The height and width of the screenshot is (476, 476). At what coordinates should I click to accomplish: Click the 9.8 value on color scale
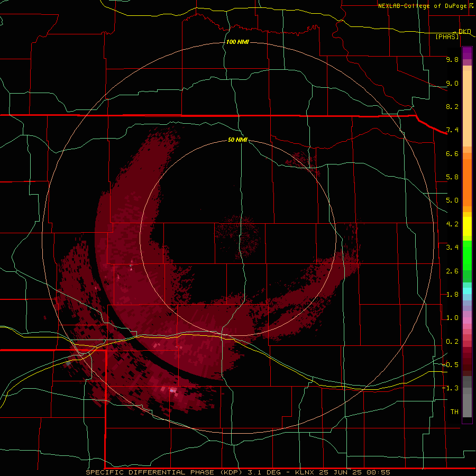[452, 59]
